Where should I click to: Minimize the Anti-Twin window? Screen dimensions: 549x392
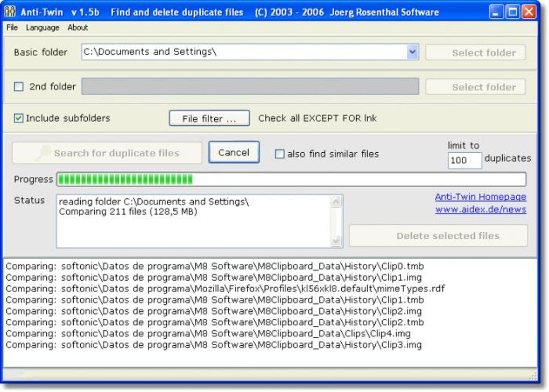(x=495, y=12)
